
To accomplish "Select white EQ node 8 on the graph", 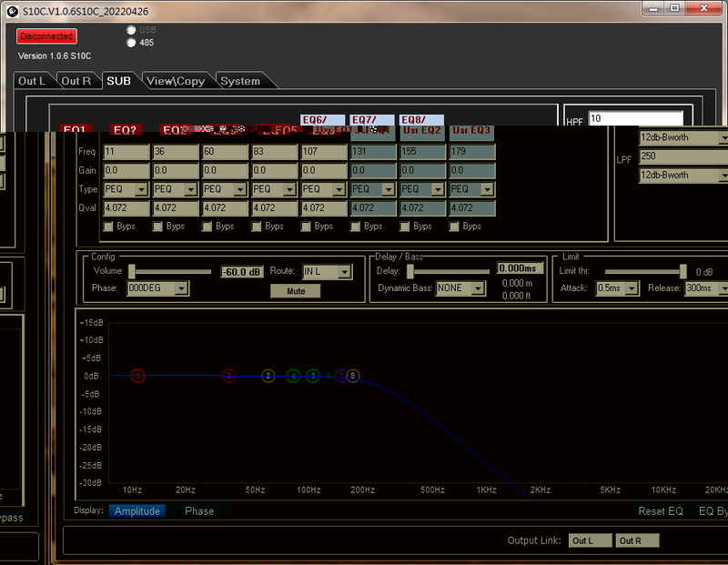I will coord(353,376).
